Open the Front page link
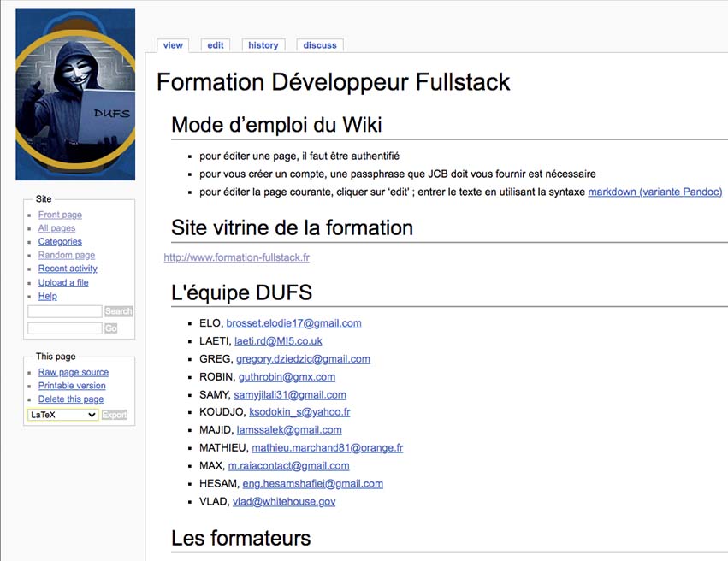This screenshot has width=728, height=561. [60, 215]
